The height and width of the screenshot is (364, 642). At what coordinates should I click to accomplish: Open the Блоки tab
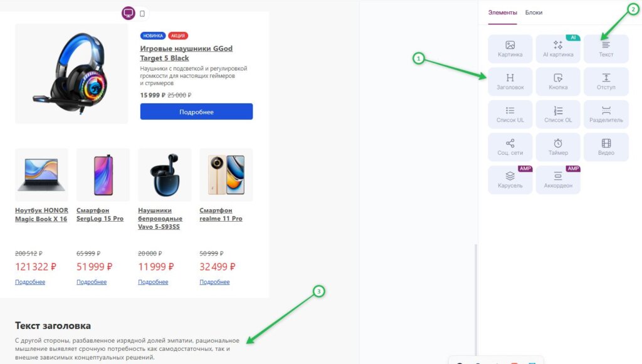coord(534,13)
